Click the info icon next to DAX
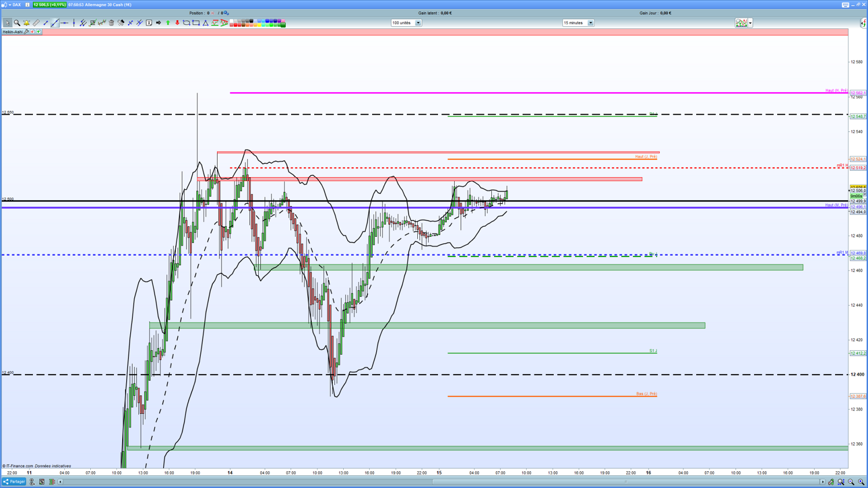The height and width of the screenshot is (488, 868). (27, 5)
